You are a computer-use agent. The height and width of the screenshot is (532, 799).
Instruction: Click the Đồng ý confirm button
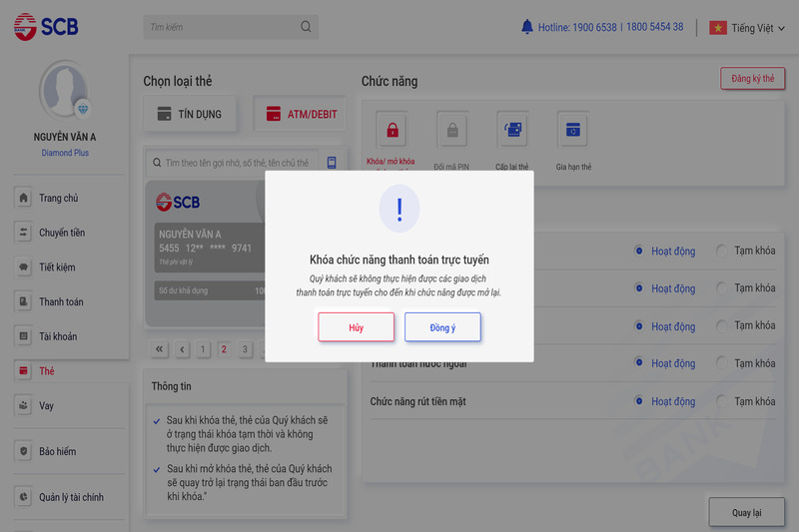[x=442, y=327]
